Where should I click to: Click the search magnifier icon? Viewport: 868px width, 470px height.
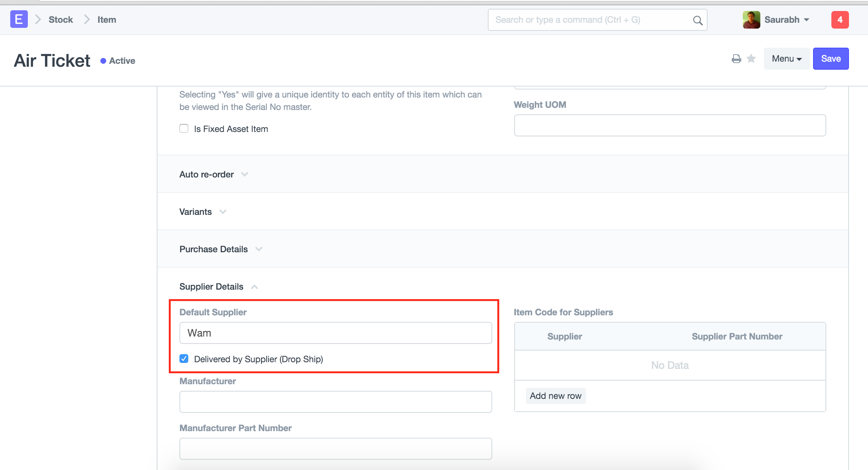click(x=698, y=20)
